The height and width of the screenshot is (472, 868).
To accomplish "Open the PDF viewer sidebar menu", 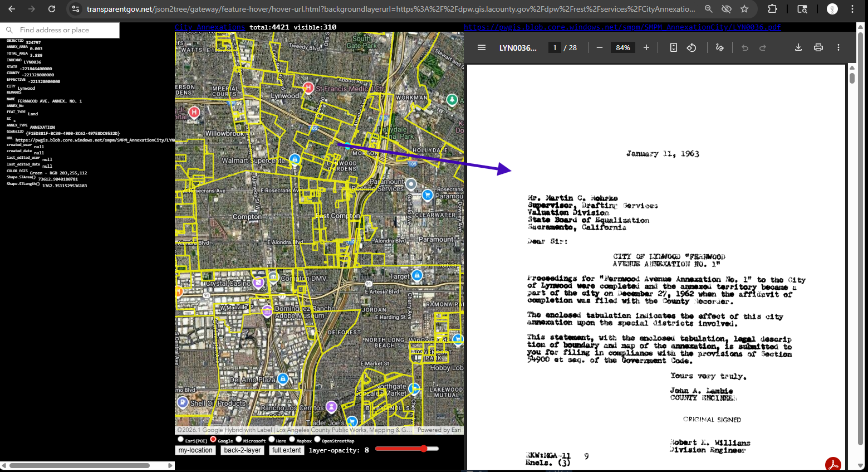I will click(482, 48).
